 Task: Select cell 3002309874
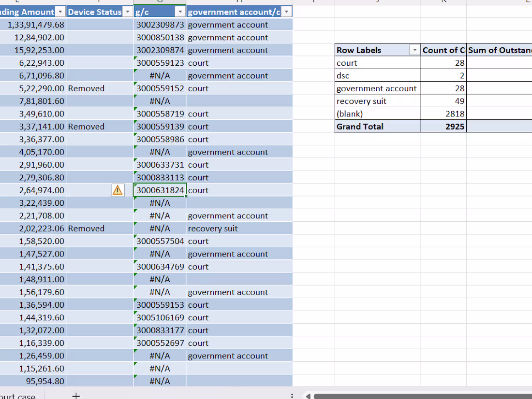(160, 50)
